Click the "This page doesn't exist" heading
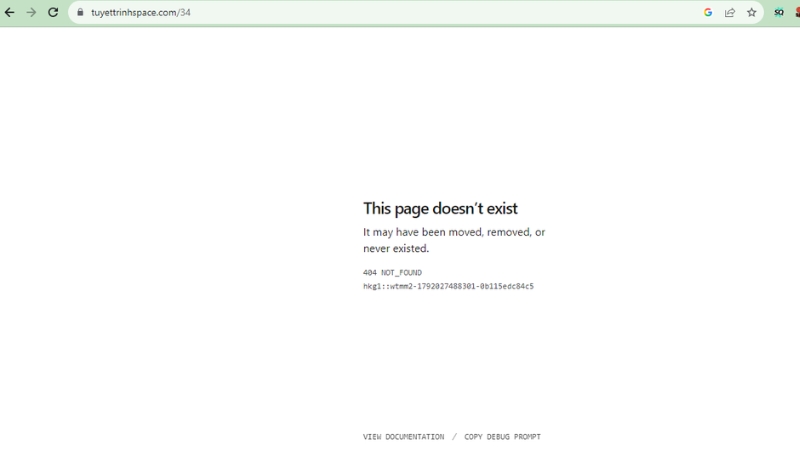 pyautogui.click(x=440, y=208)
